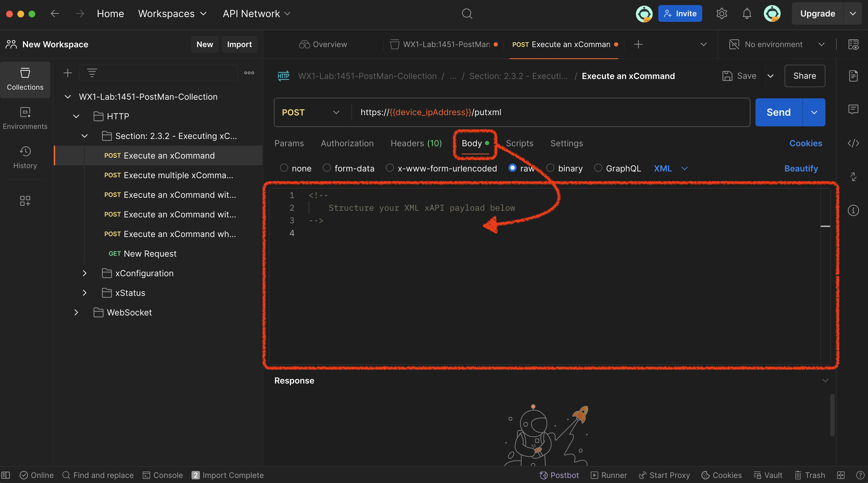Click the blue Send button
This screenshot has height=483, width=868.
778,112
